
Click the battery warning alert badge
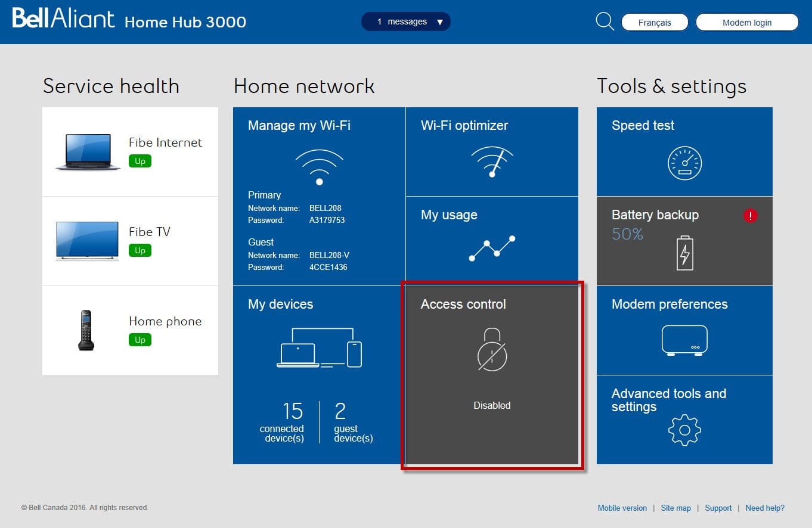750,216
